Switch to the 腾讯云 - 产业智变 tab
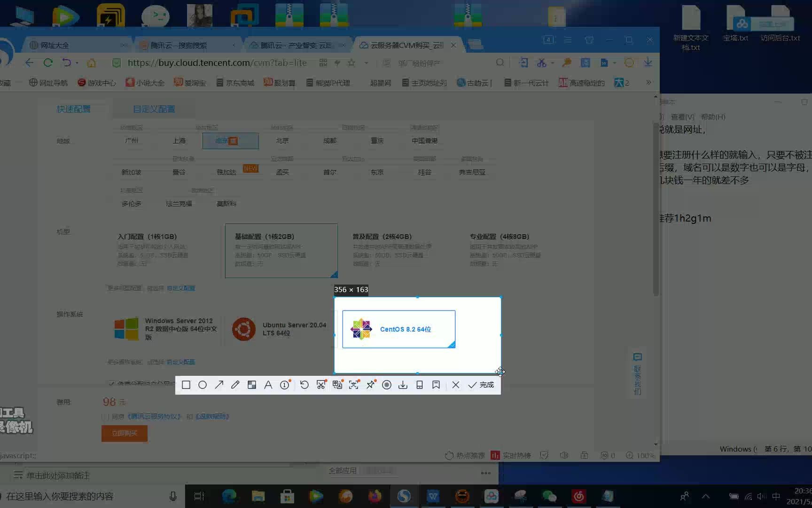The height and width of the screenshot is (508, 812). (298, 45)
